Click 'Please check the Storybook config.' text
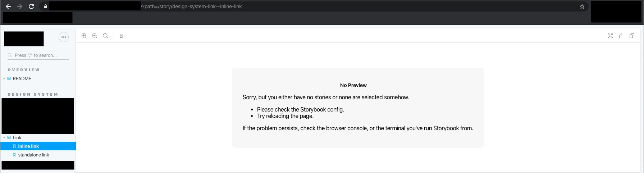This screenshot has width=644, height=173. [x=301, y=109]
